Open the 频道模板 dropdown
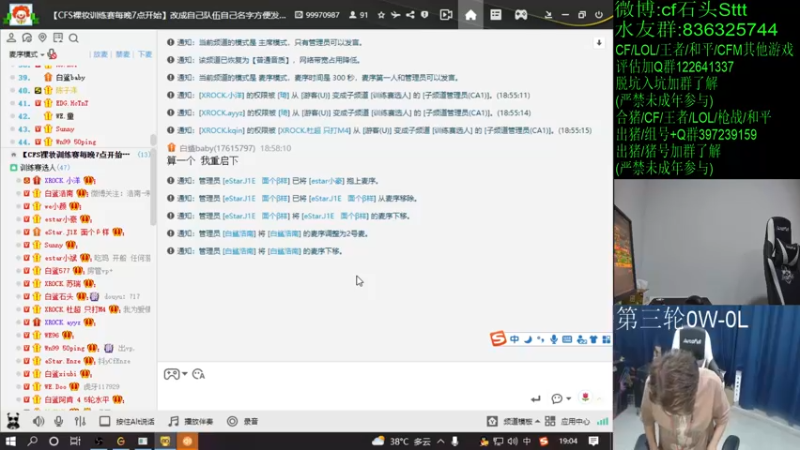Viewport: 800px width, 450px height. click(514, 421)
